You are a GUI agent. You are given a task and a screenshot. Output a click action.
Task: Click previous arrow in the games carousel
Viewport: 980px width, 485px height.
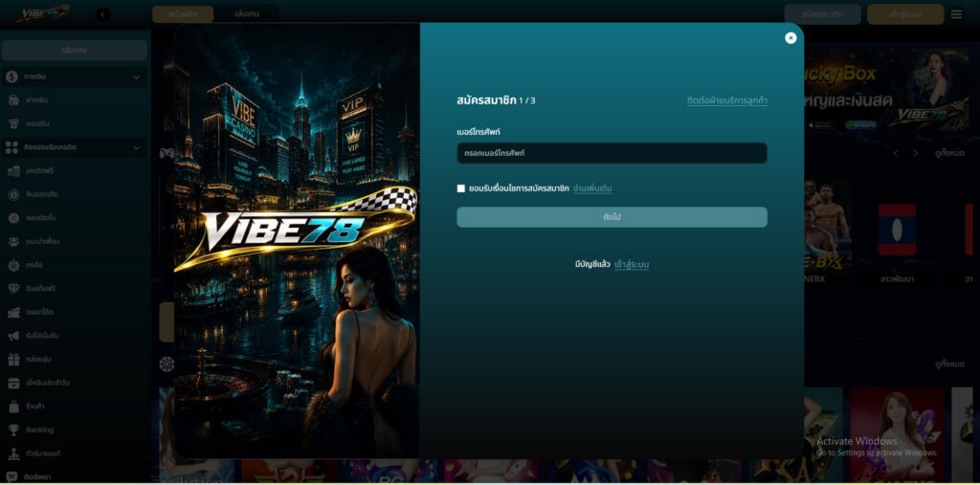[896, 153]
